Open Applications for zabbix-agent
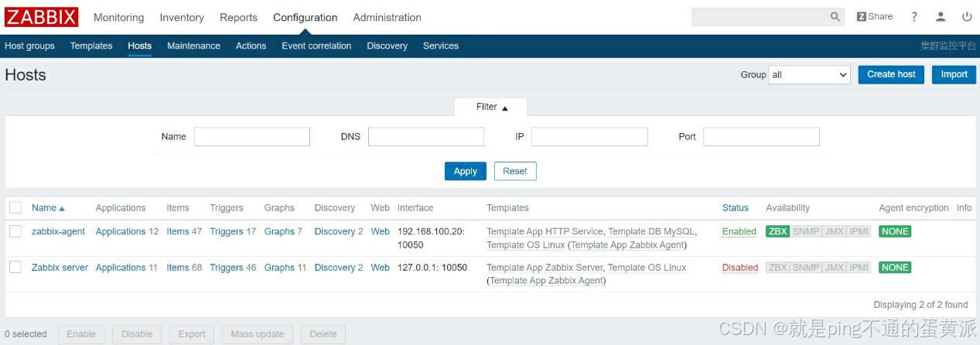The height and width of the screenshot is (345, 980). tap(121, 231)
